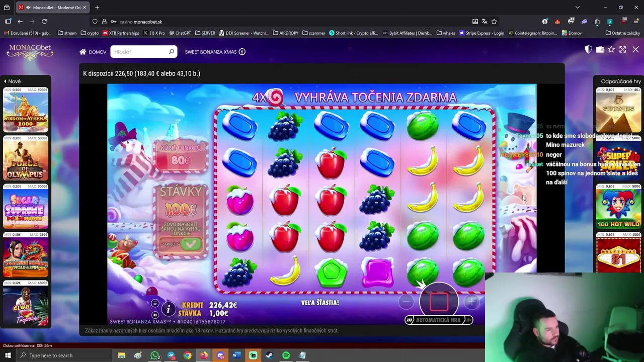Open DEX Screener bookmark
The image size is (644, 362).
tap(244, 33)
